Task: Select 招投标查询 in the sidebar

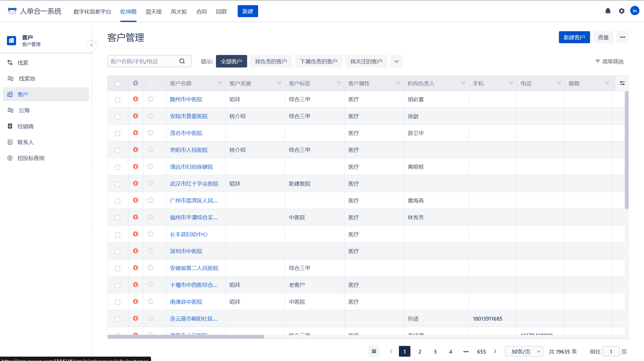Action: pos(46,158)
